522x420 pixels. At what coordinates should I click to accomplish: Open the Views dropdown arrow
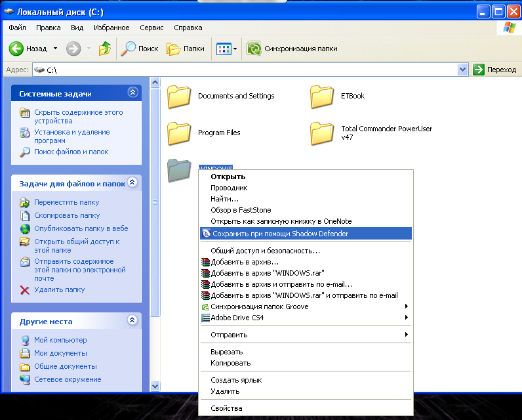coord(235,49)
